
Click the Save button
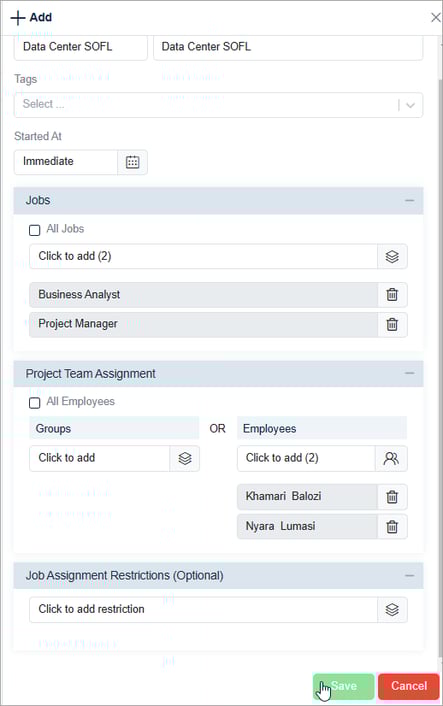click(x=344, y=686)
